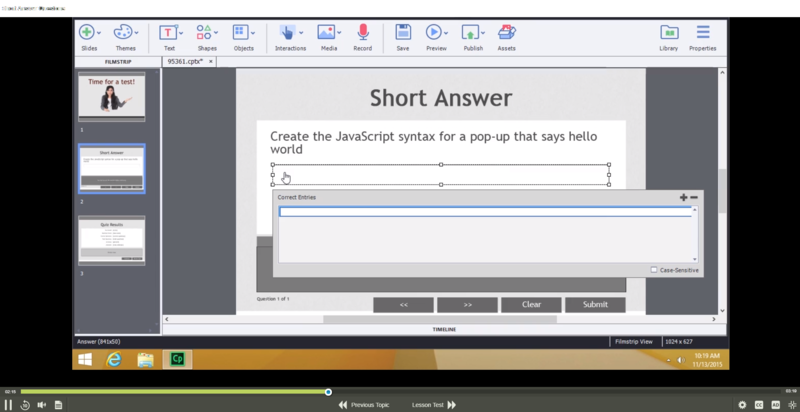Remove a correct entry with the minus icon
The height and width of the screenshot is (412, 800).
694,197
